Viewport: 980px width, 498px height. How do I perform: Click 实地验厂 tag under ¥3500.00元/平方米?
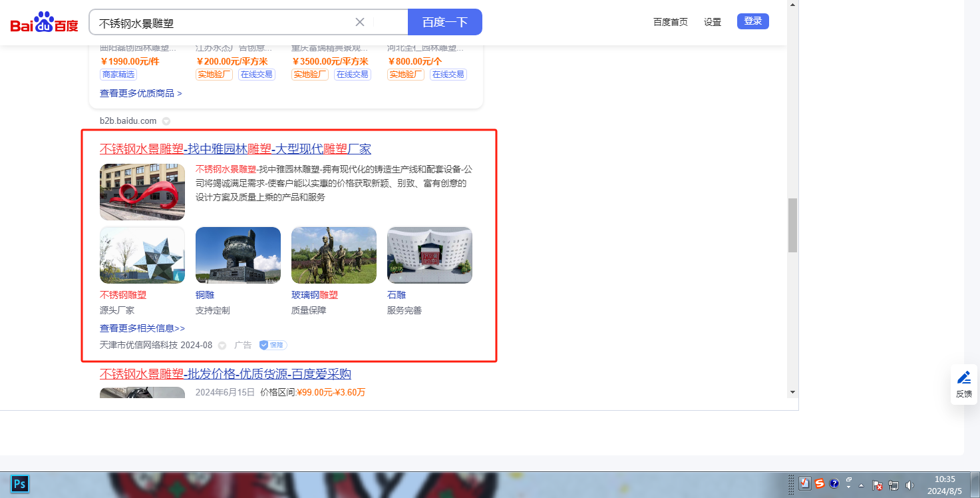tap(310, 75)
